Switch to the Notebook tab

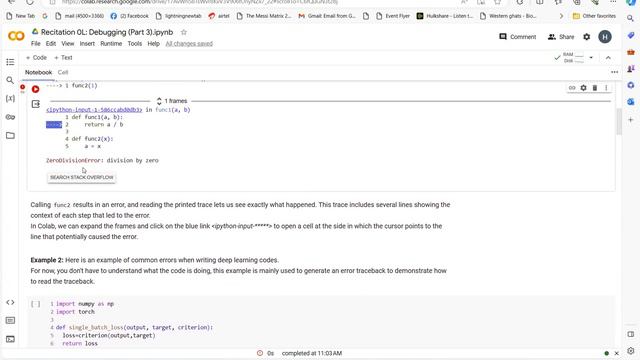pyautogui.click(x=38, y=72)
